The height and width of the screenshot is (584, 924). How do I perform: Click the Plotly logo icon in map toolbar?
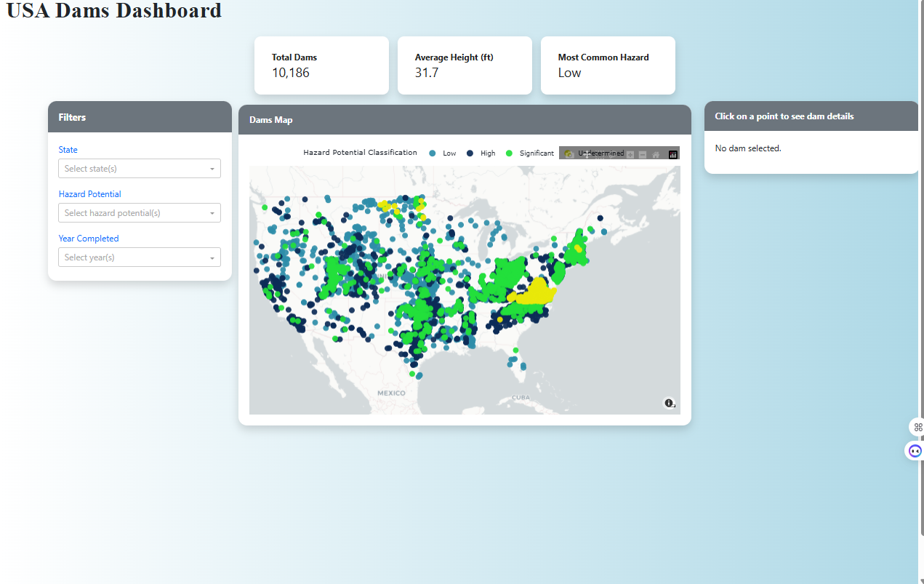(673, 154)
